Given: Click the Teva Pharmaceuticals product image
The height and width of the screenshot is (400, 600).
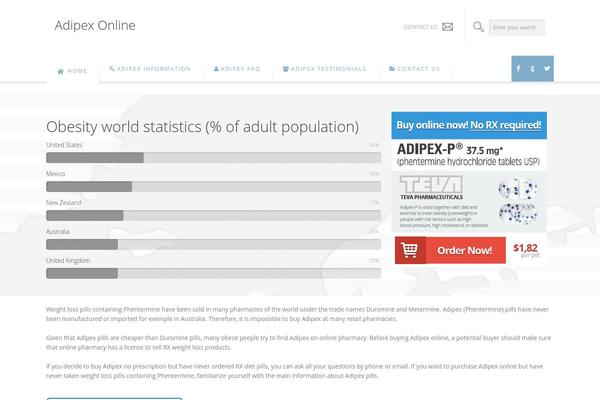Looking at the screenshot, I should coord(469,202).
